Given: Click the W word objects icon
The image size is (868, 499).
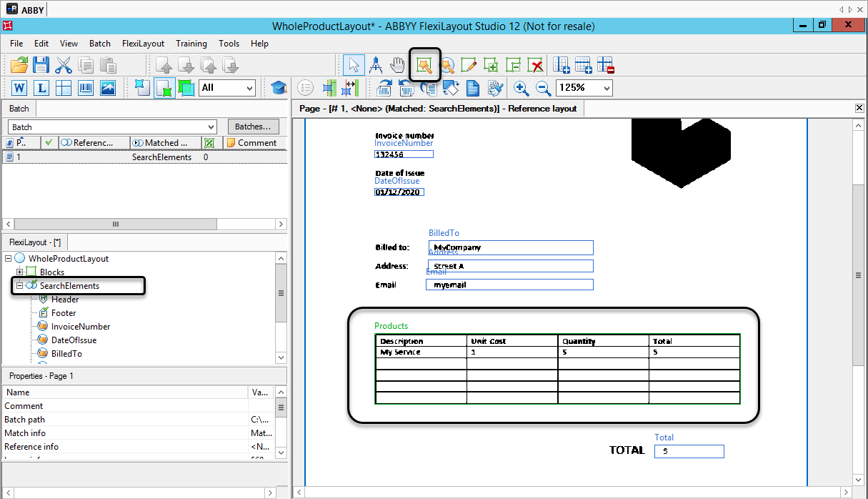Looking at the screenshot, I should point(19,88).
